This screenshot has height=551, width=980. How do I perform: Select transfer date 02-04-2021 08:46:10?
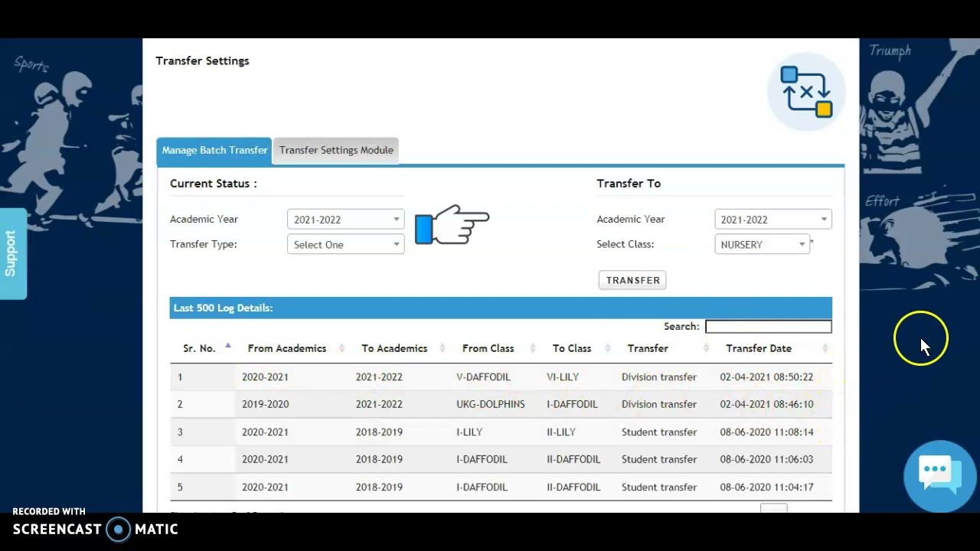766,404
